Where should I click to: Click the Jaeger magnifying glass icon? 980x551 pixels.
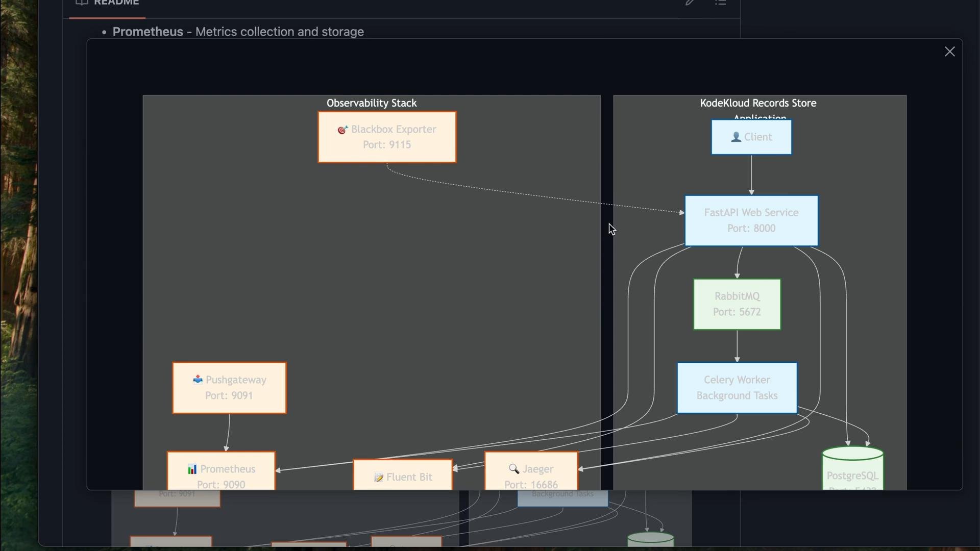point(514,468)
